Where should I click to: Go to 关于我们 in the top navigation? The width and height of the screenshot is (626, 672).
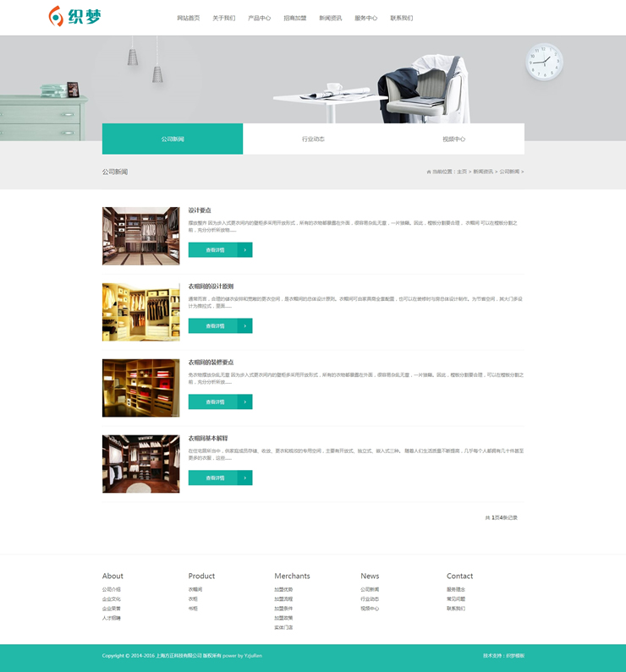[223, 18]
